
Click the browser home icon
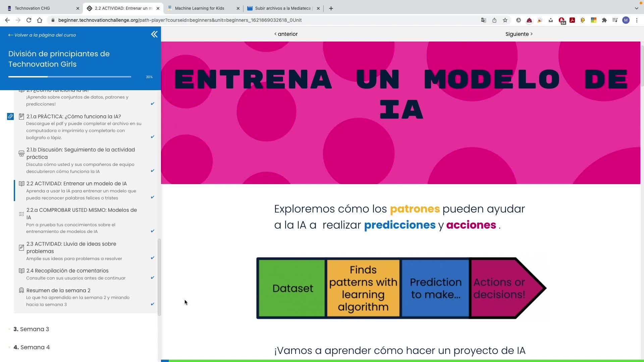[x=40, y=20]
